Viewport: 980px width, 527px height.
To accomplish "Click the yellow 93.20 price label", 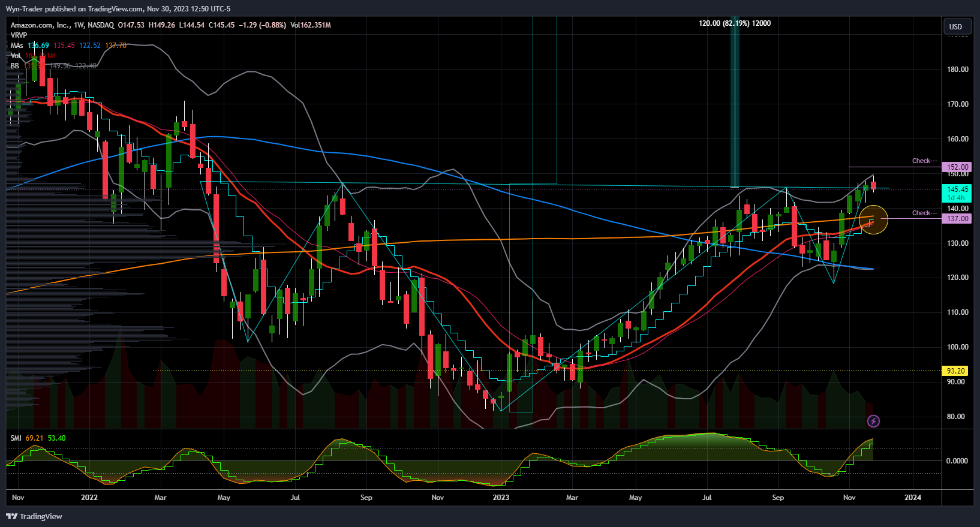I will pyautogui.click(x=956, y=371).
